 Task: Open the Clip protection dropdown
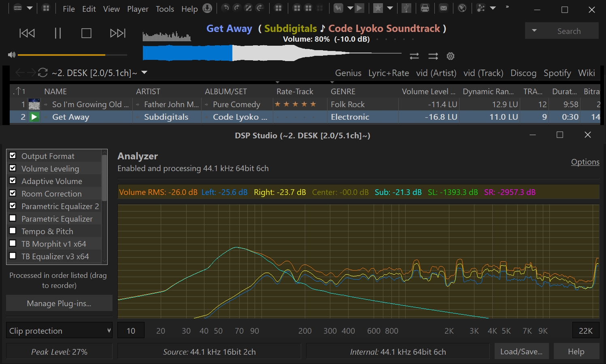(59, 330)
